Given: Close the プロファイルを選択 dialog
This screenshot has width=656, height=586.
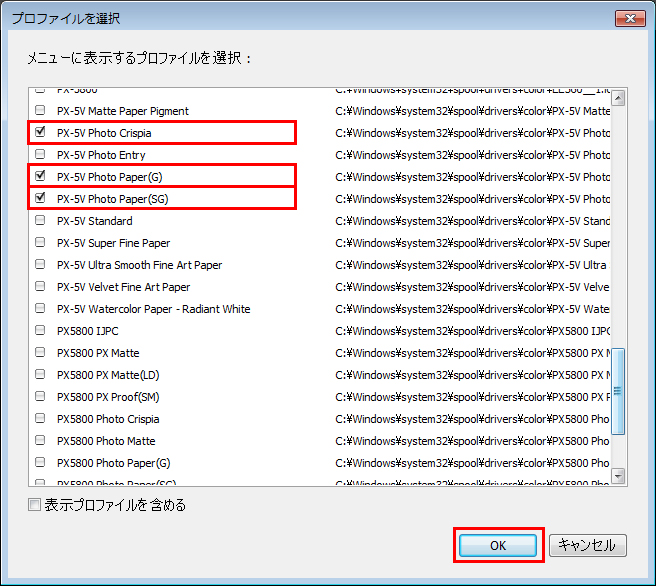Looking at the screenshot, I should [630, 18].
